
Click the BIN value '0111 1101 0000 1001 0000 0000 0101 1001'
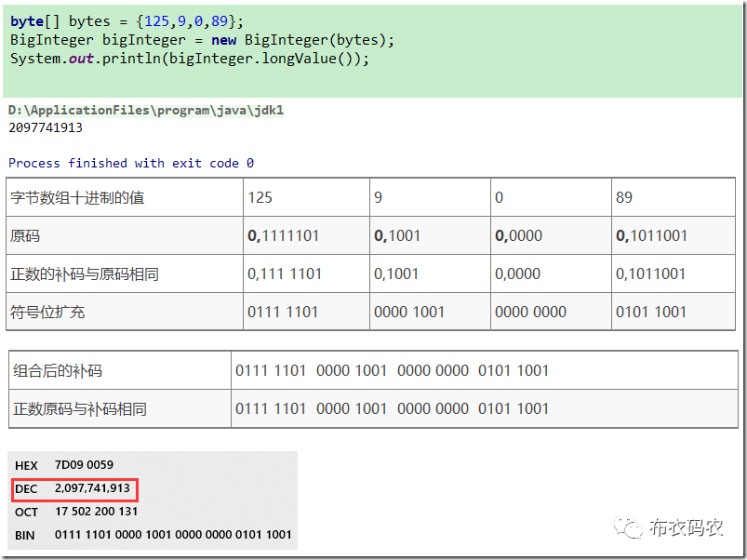coord(173,535)
